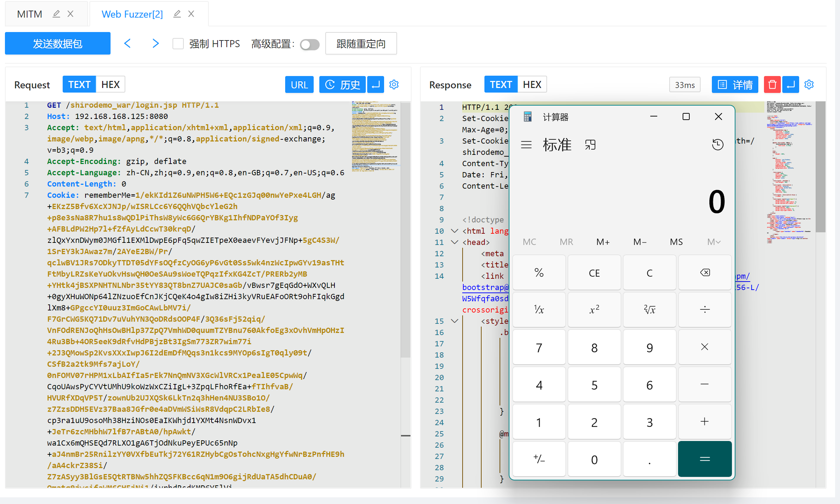Open calculator hamburger navigation menu
840x504 pixels.
click(x=526, y=145)
